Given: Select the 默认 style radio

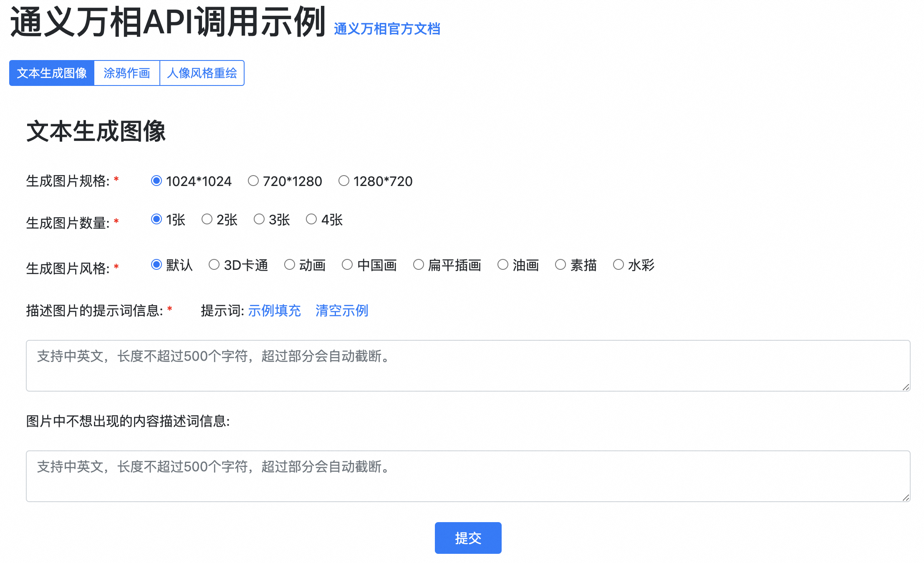Looking at the screenshot, I should click(157, 264).
